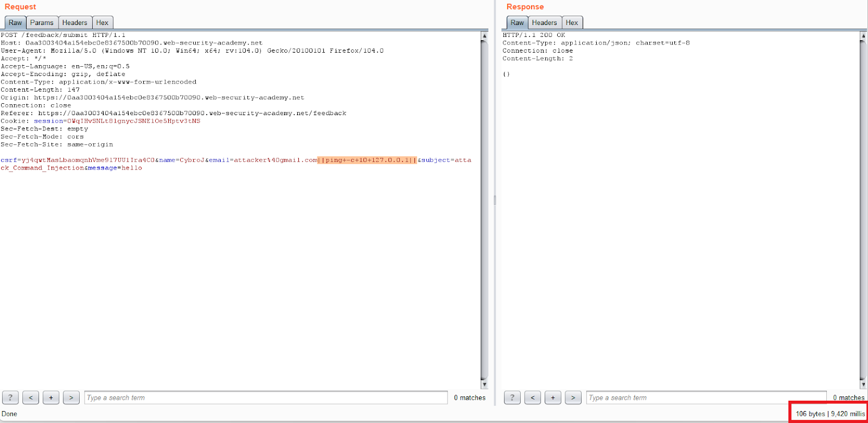
Task: Click the highlighted ping command injection payload
Action: point(367,160)
